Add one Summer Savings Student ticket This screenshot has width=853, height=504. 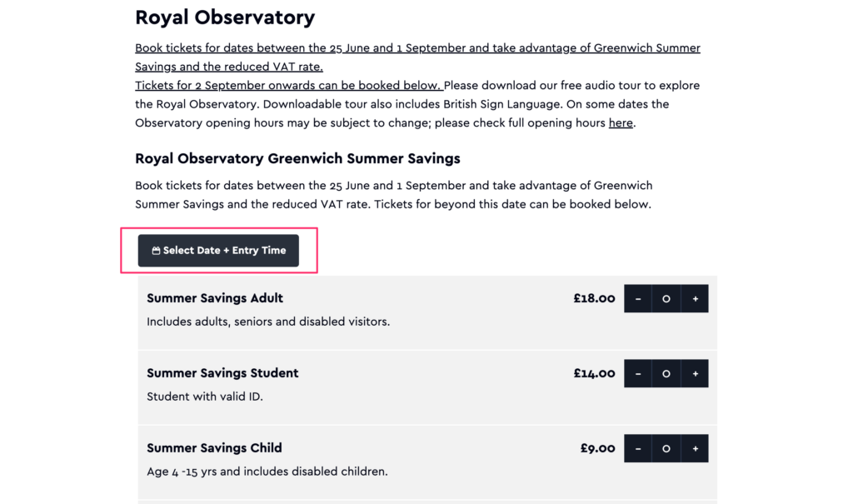tap(695, 373)
